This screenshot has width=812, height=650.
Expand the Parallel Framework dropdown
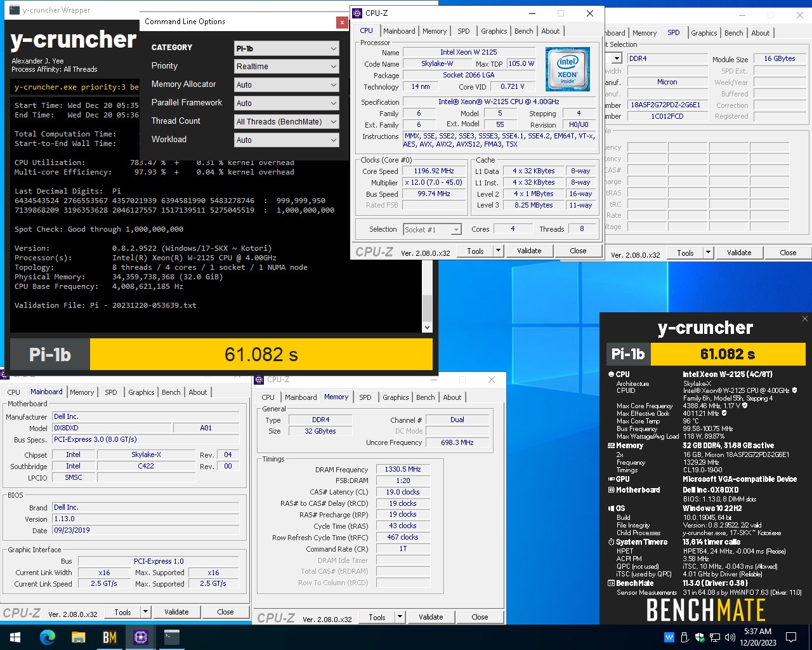point(287,103)
